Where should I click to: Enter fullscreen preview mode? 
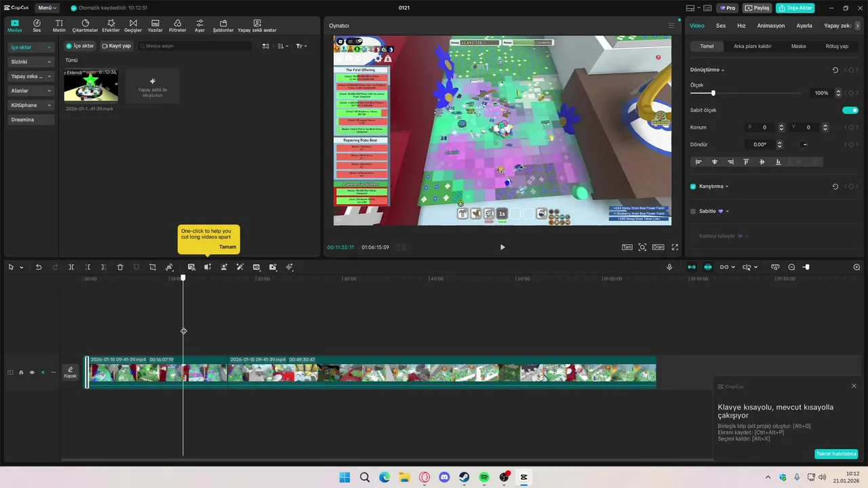pyautogui.click(x=675, y=247)
